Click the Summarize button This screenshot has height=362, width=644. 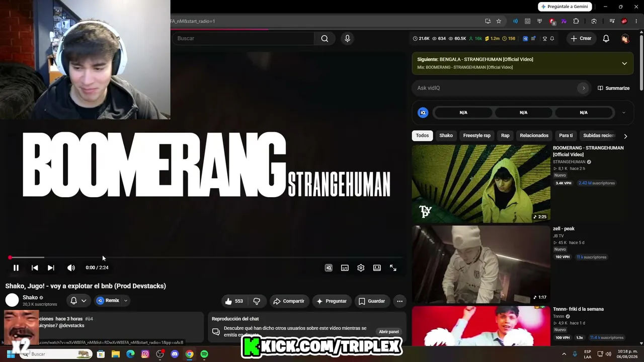614,88
